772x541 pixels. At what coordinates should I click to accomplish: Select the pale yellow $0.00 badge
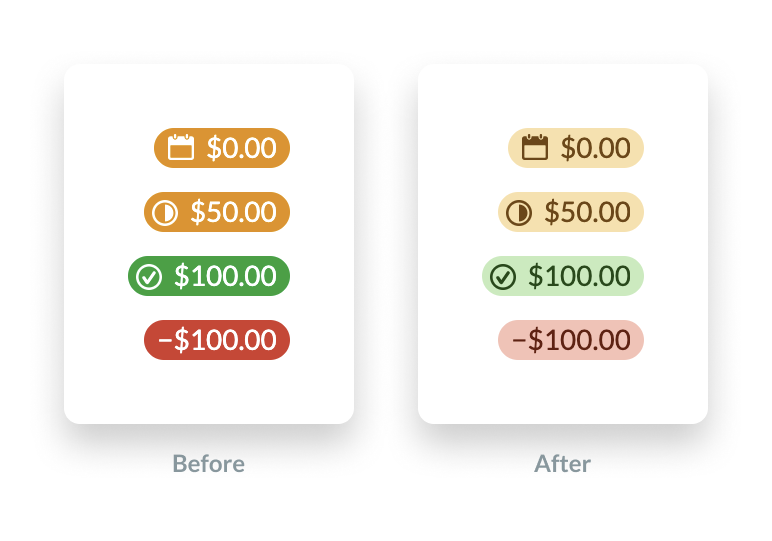click(576, 148)
